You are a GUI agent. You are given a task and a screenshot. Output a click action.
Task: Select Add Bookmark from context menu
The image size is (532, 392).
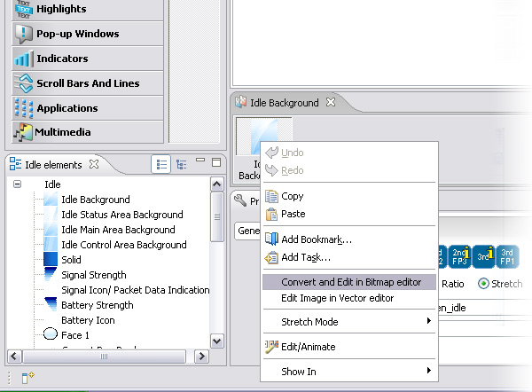(x=316, y=239)
